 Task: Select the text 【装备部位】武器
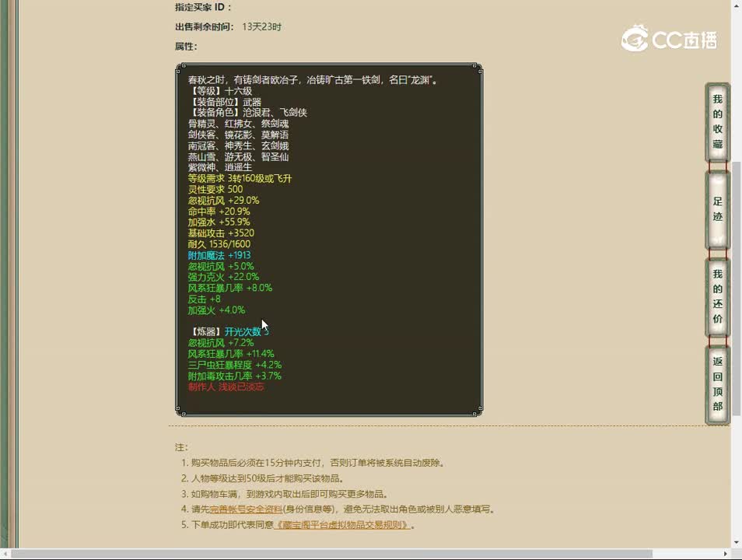point(225,102)
